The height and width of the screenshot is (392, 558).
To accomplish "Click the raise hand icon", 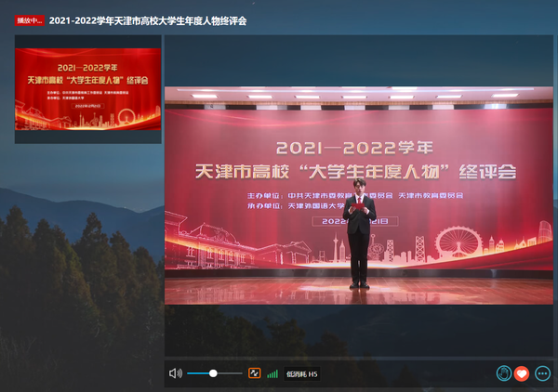I will [503, 373].
